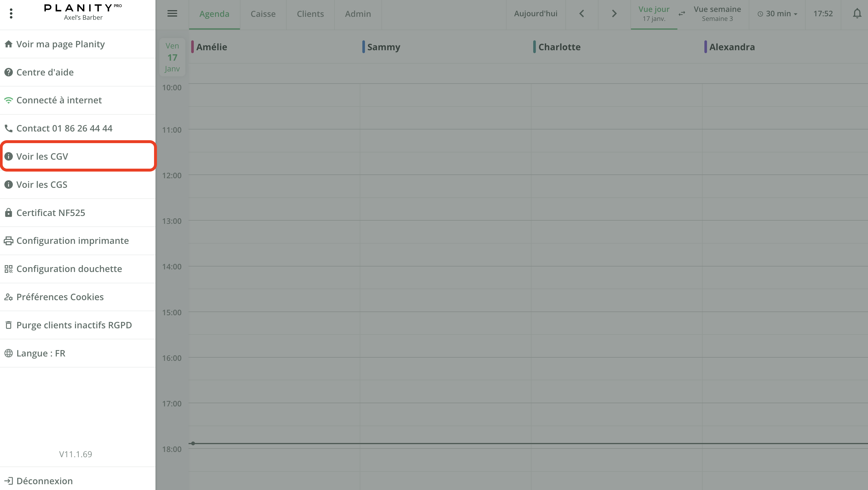Open the Certificat NF525 lock entry

point(50,212)
